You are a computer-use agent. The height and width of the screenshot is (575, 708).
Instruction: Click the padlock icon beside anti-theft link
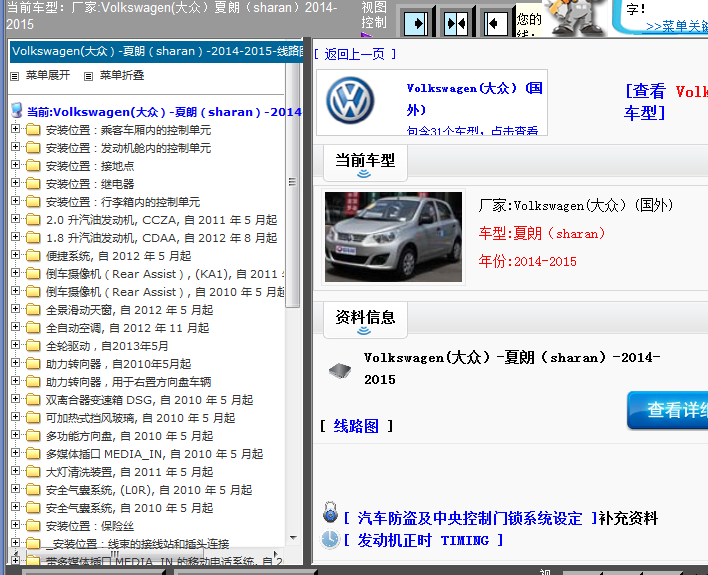(330, 516)
